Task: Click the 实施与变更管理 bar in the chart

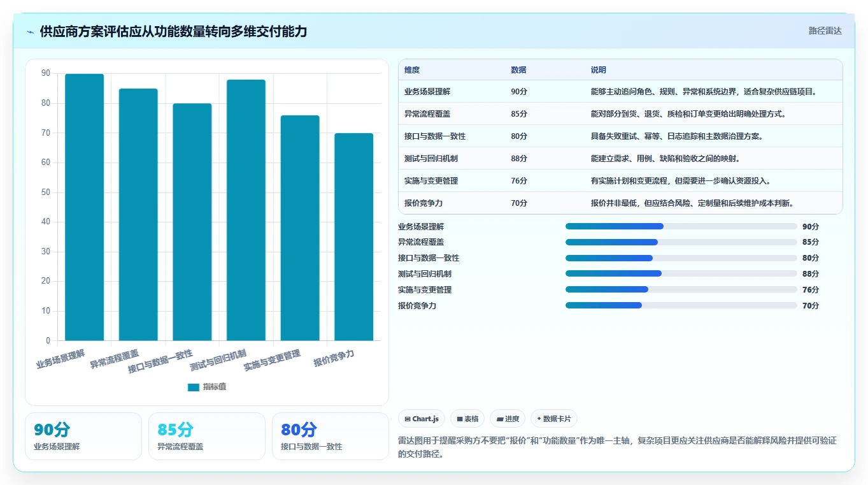Action: point(300,228)
